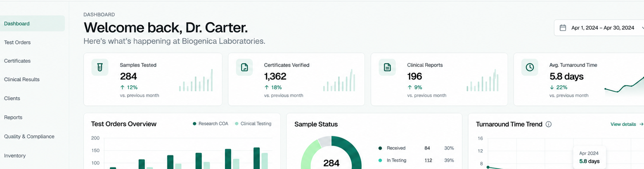644x169 pixels.
Task: Open the Certificates section
Action: (17, 61)
